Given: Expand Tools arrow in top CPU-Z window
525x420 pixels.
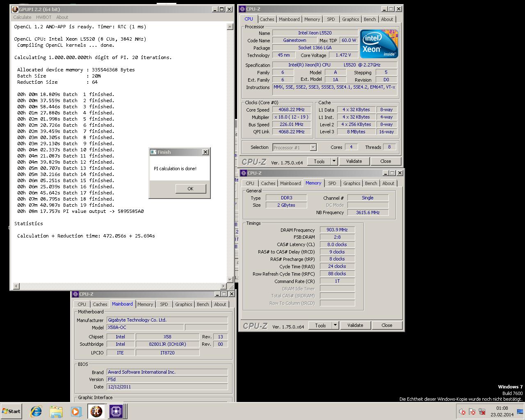Looking at the screenshot, I should (x=334, y=161).
